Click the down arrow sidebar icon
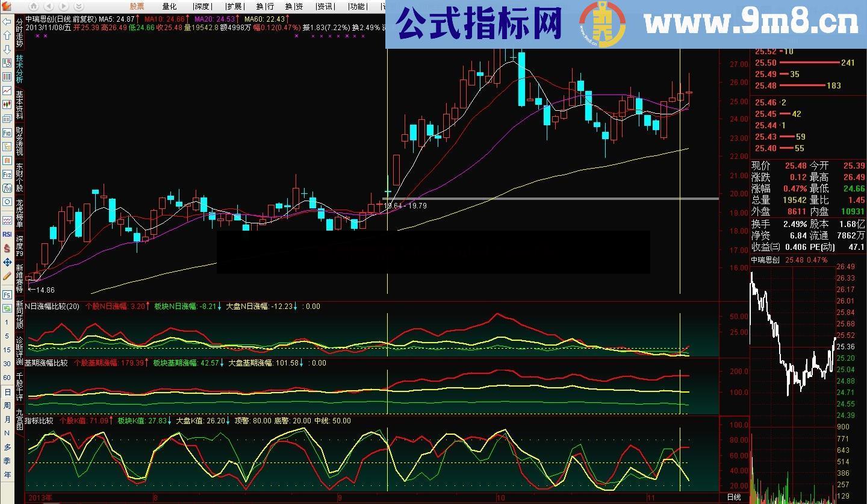 7,49
